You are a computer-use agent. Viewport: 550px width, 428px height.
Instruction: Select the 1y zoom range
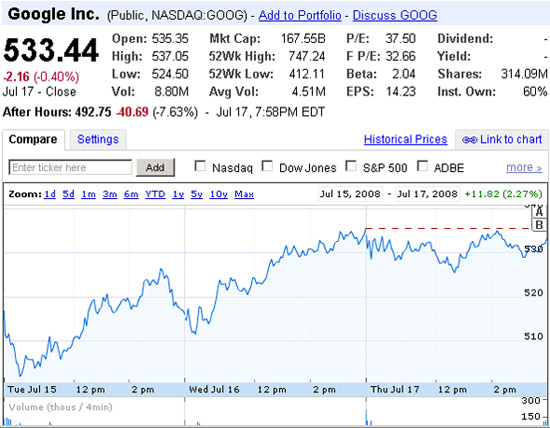[178, 194]
